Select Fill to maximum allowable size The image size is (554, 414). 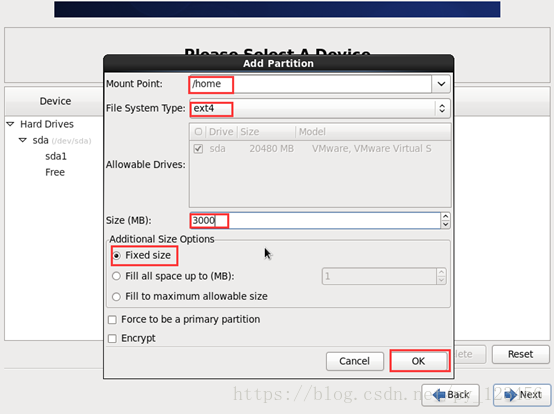pyautogui.click(x=116, y=296)
